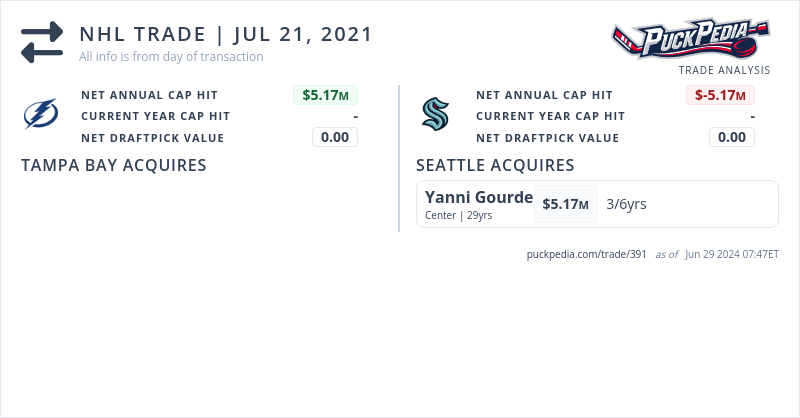Click Seattle's -$5.17M net cap hit badge
Image resolution: width=800 pixels, height=418 pixels.
pyautogui.click(x=720, y=95)
